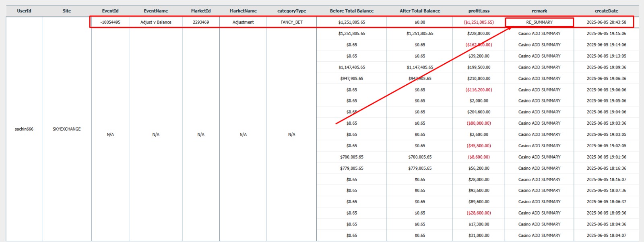Click the createDate column header
The width and height of the screenshot is (644, 242).
point(606,11)
